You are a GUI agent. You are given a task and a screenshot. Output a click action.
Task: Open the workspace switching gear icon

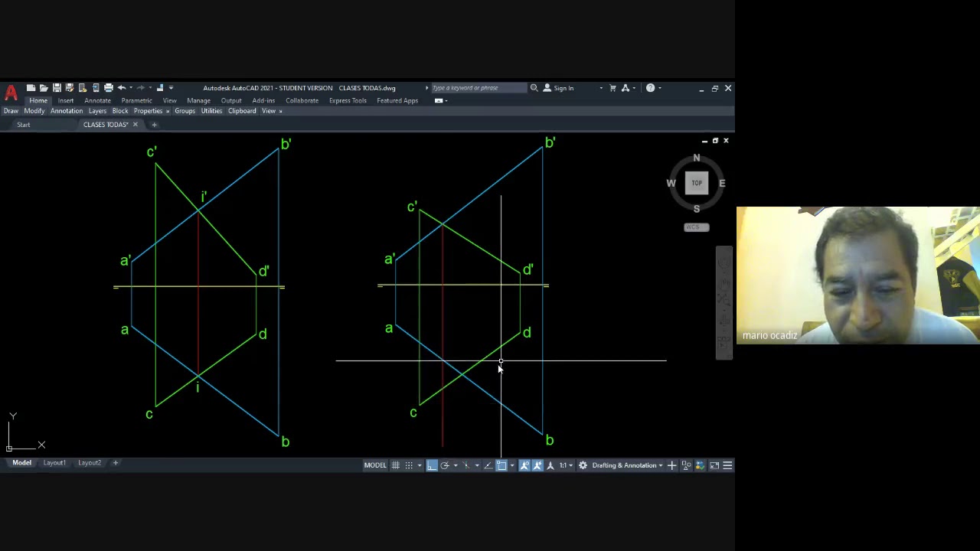(583, 465)
